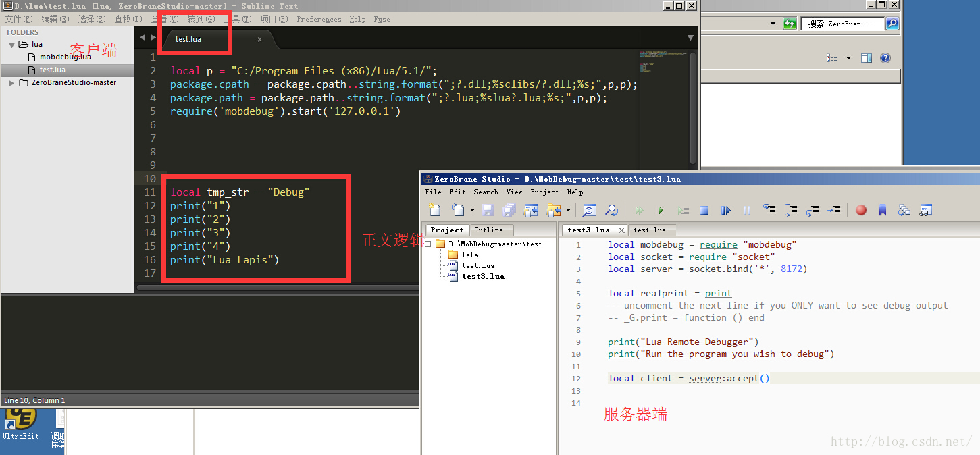Open ZeroBrane Help menu
The width and height of the screenshot is (980, 455).
[575, 192]
